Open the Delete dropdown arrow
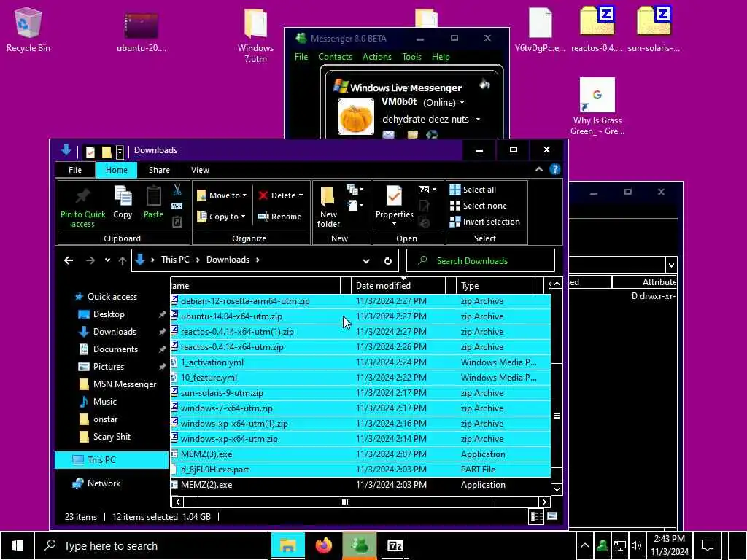Image resolution: width=747 pixels, height=560 pixels. tap(301, 195)
